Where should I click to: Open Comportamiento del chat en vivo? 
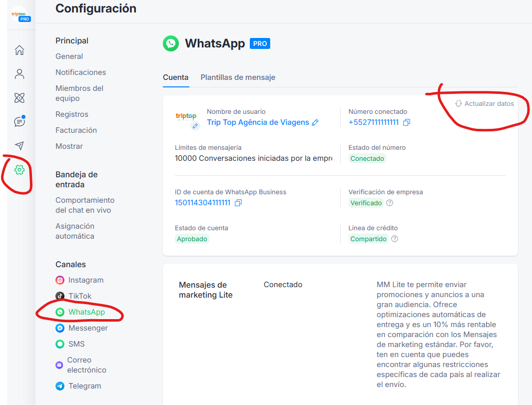tap(85, 205)
